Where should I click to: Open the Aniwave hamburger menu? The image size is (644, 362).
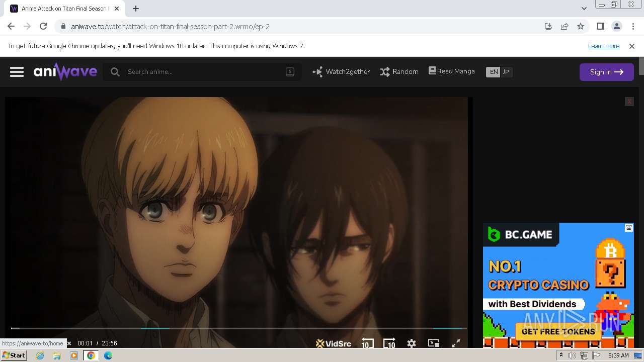pos(17,72)
